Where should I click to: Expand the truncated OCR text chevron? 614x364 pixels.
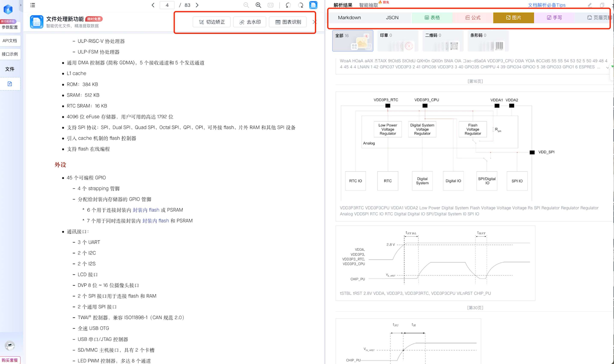607,68
